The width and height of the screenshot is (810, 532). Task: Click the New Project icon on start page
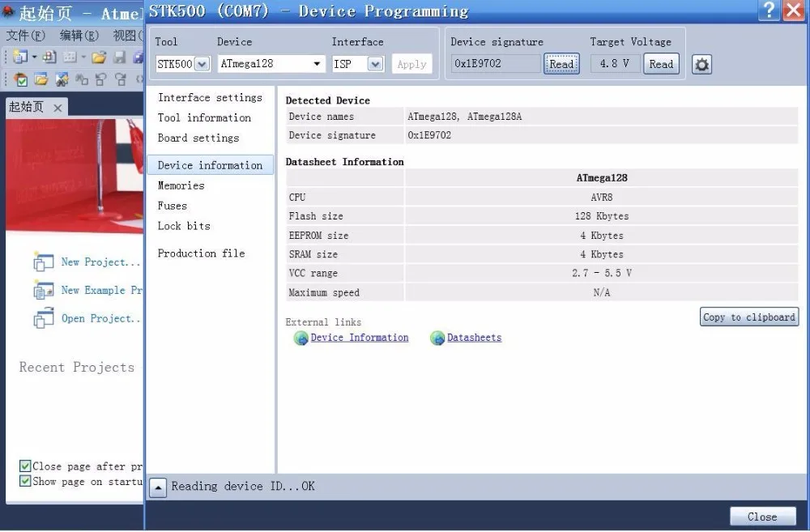coord(44,262)
